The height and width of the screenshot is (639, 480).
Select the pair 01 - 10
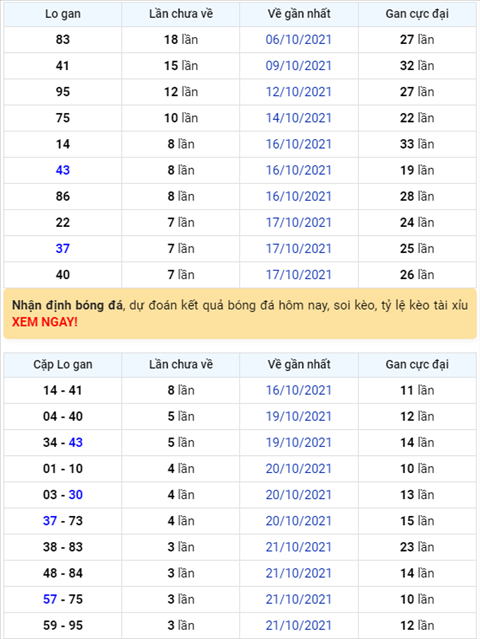tap(63, 468)
